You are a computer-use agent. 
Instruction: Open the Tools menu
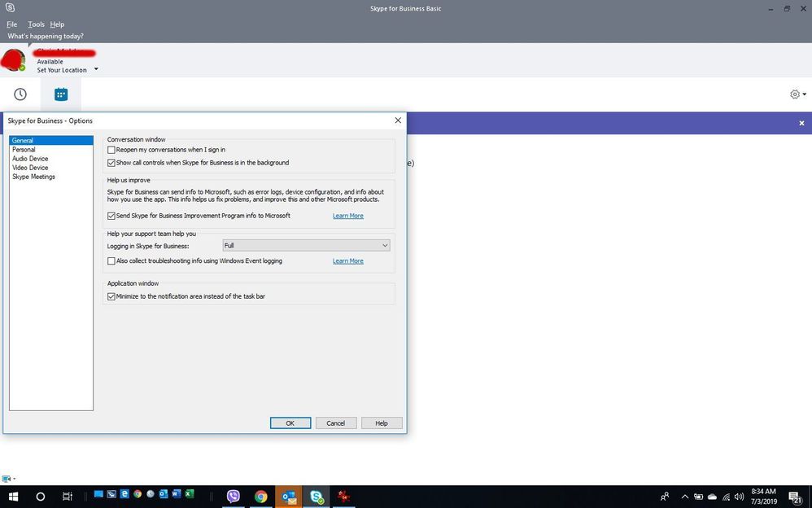(36, 24)
